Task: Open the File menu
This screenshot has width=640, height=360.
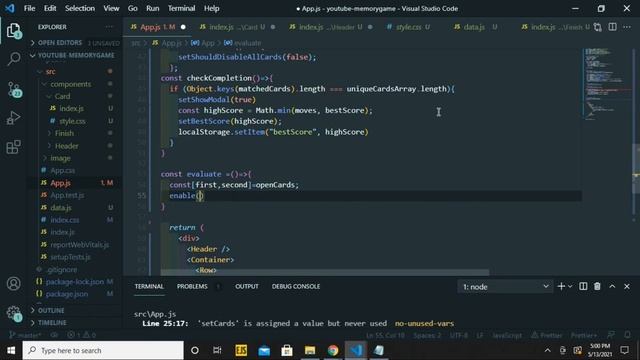Action: point(29,8)
